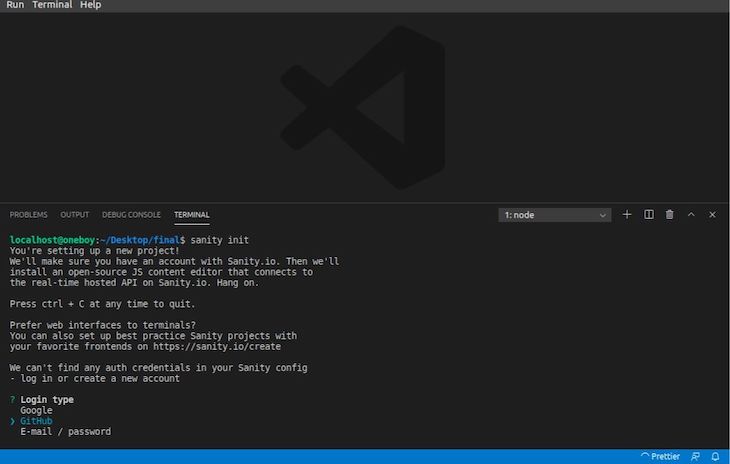Create a new terminal with plus icon

[627, 215]
